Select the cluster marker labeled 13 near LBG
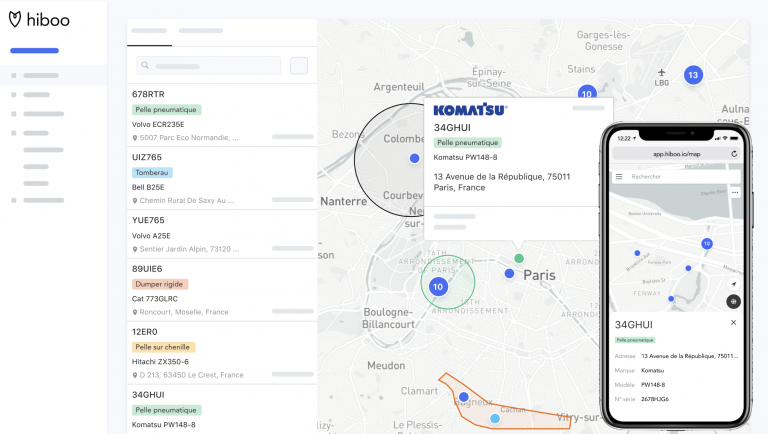 pyautogui.click(x=693, y=75)
